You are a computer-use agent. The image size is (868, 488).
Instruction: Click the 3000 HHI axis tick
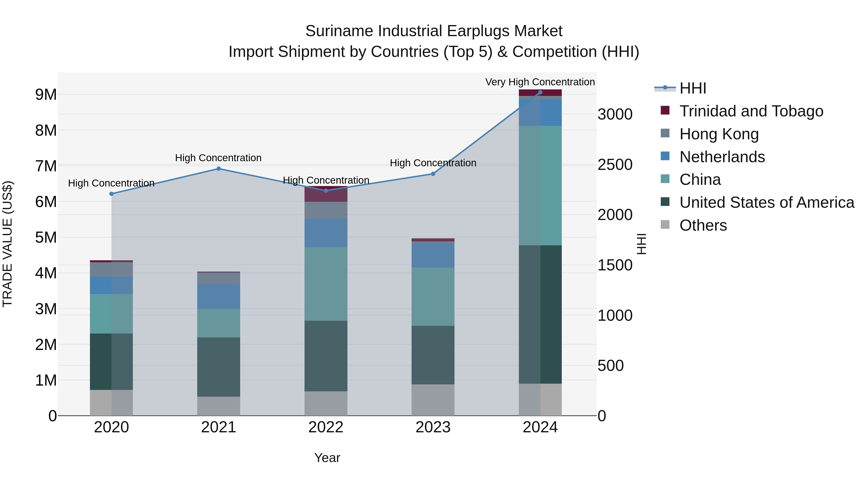[x=615, y=114]
